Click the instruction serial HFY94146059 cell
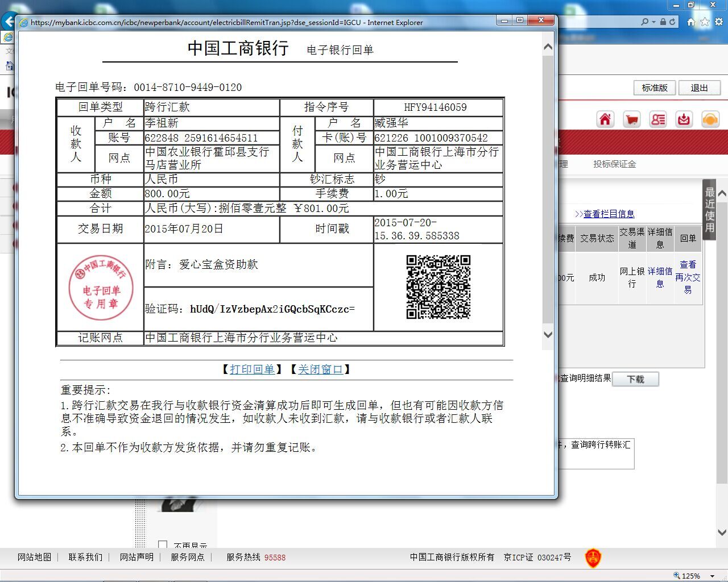Image resolution: width=728 pixels, height=582 pixels. tap(436, 107)
